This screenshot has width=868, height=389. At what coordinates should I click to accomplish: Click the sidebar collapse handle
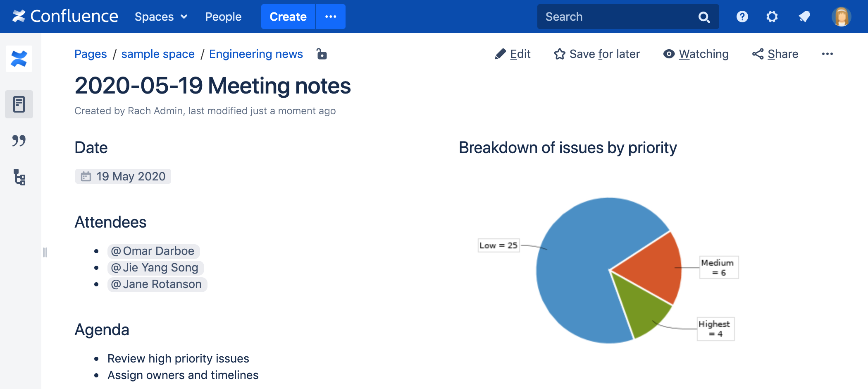tap(45, 252)
